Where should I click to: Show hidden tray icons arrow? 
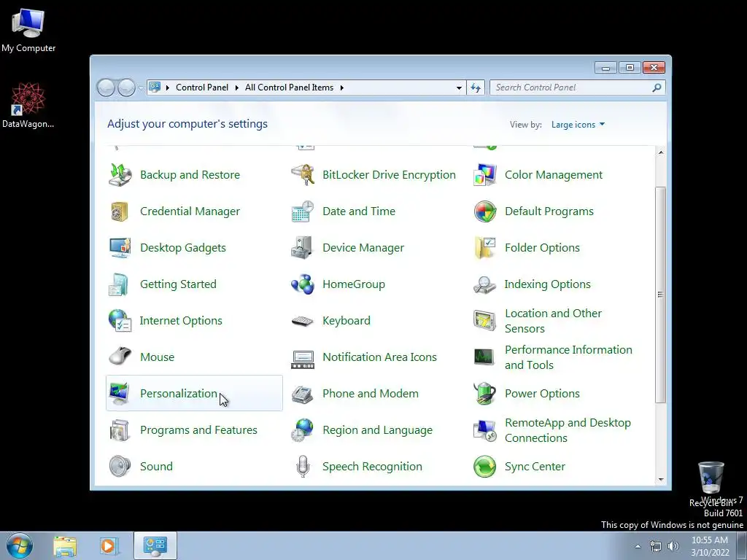638,546
